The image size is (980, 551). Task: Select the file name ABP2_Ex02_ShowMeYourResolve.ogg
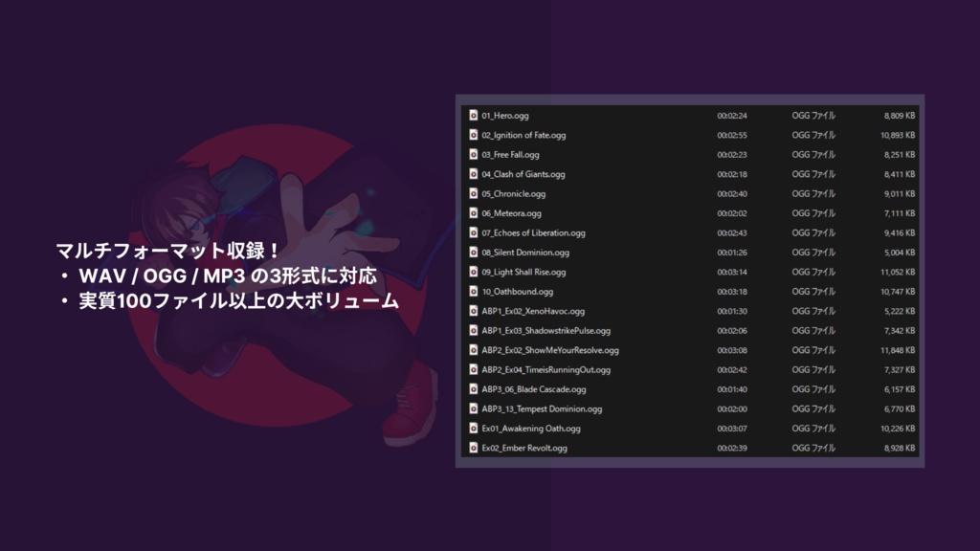pos(550,350)
